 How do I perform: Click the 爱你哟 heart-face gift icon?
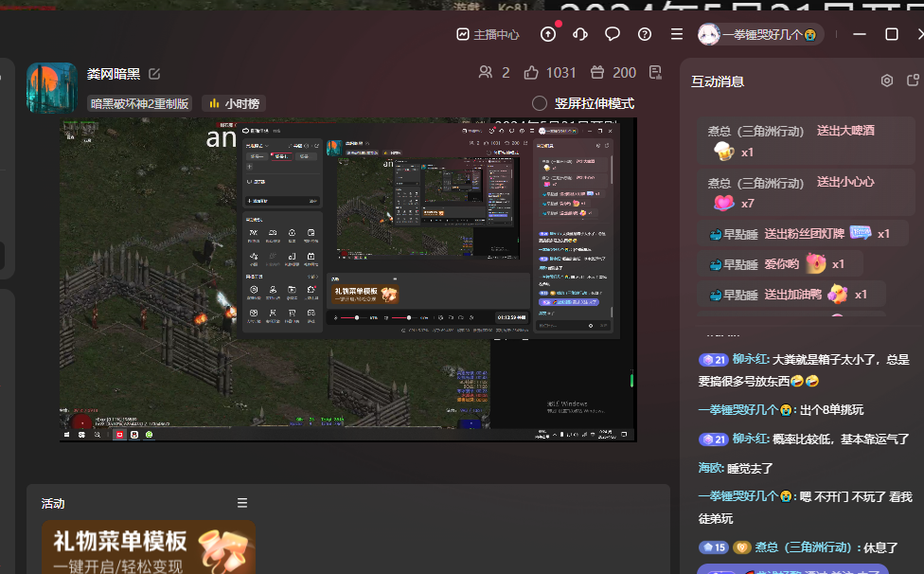[815, 263]
